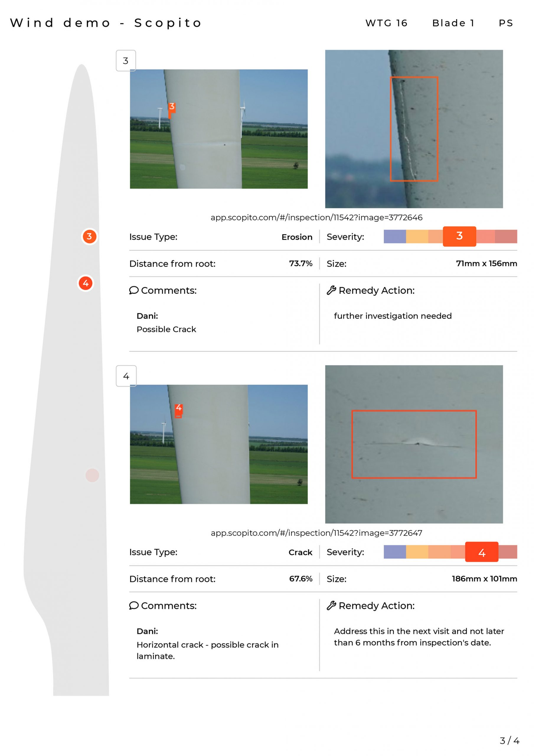This screenshot has width=534, height=756.
Task: Click the issue number 4 box label
Action: tap(126, 376)
